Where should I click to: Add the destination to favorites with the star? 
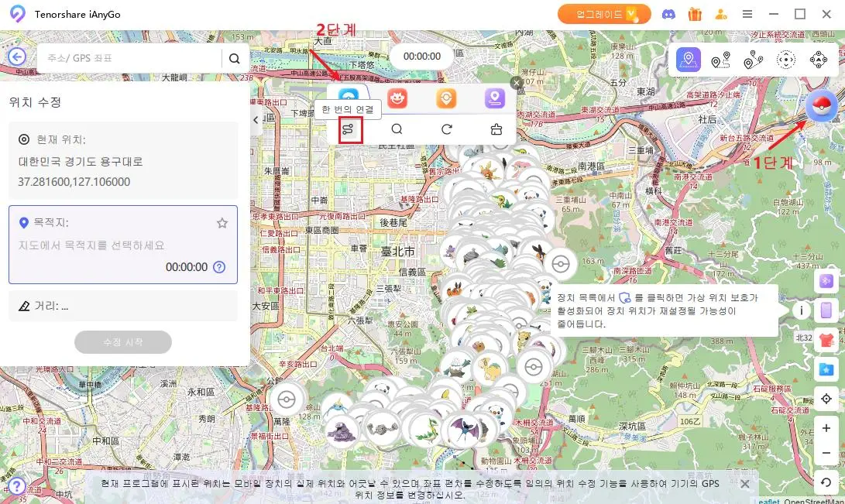222,223
